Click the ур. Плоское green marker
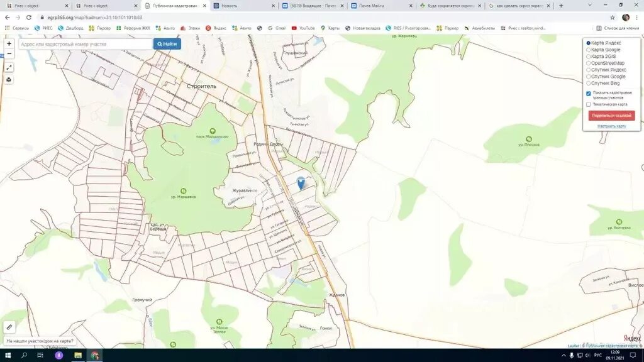This screenshot has height=362, width=644. pos(529,139)
